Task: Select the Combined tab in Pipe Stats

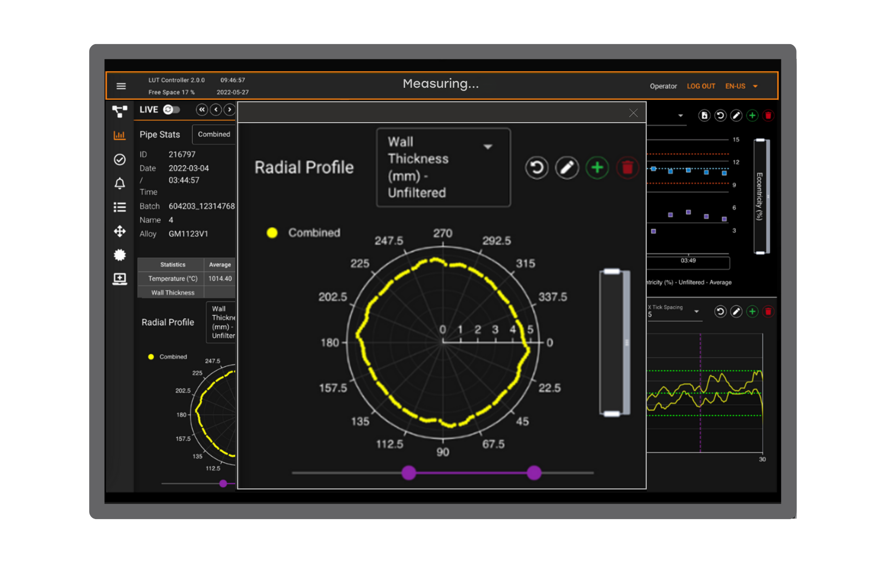Action: [214, 134]
